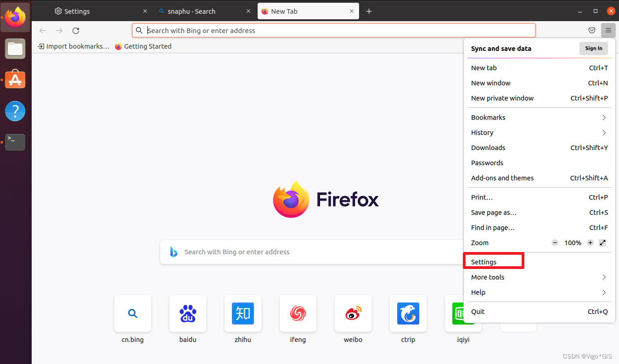Enter full screen via zoom row arrow icon

pos(603,243)
